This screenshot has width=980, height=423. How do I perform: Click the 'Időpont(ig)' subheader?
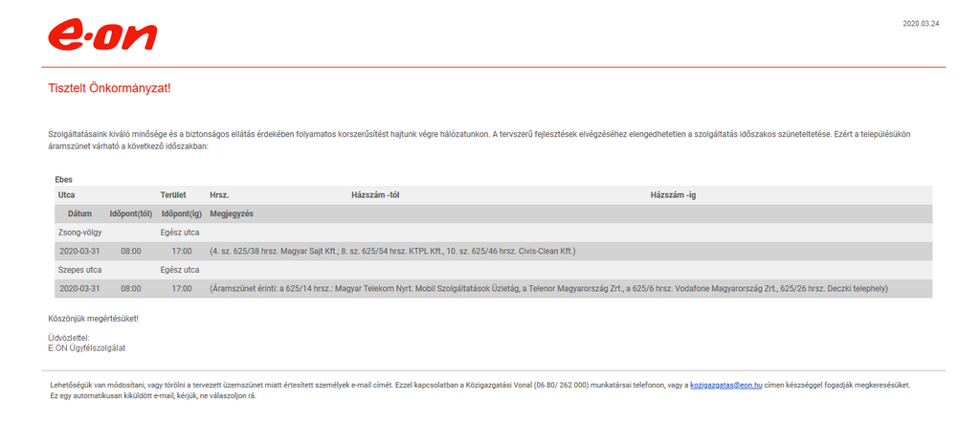point(181,213)
